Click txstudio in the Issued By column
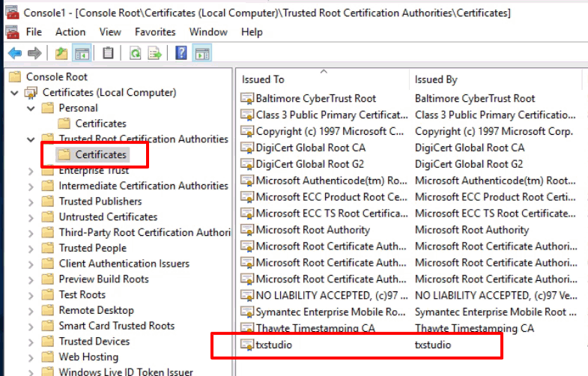Screen dimensions: 588x376 (433, 345)
